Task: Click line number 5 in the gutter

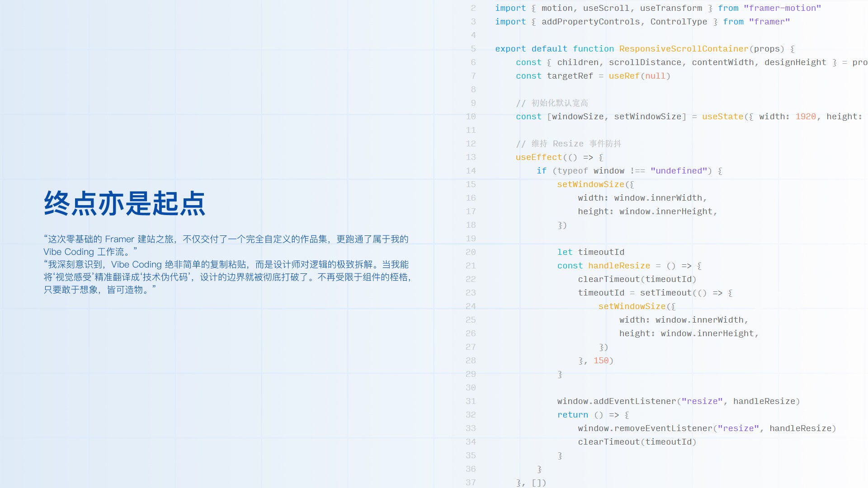Action: (473, 49)
